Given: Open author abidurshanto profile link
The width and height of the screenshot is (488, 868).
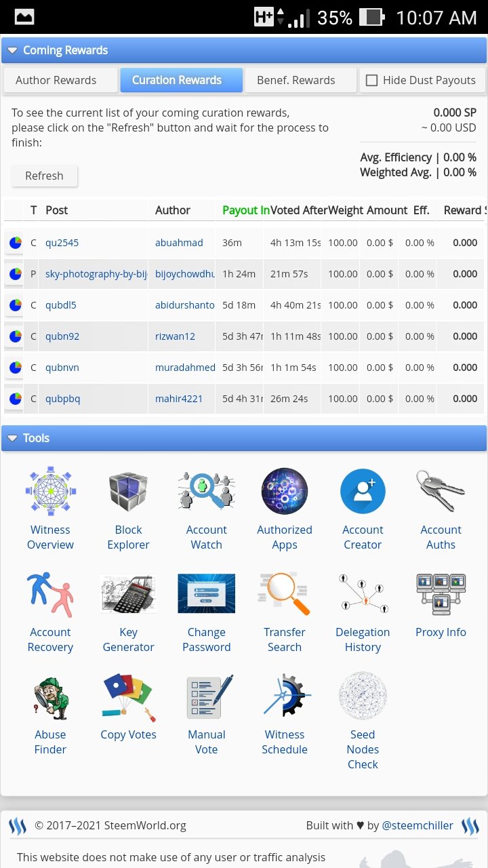Looking at the screenshot, I should [x=185, y=305].
